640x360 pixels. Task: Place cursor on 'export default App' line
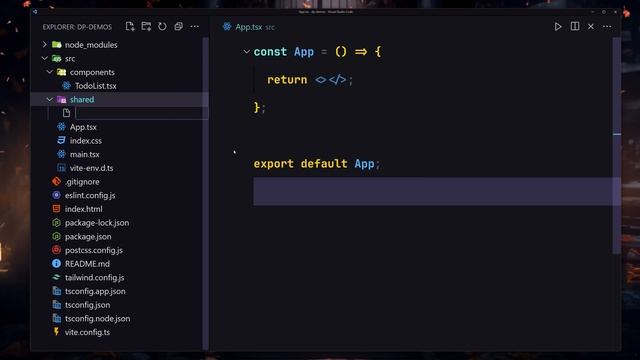coord(317,164)
